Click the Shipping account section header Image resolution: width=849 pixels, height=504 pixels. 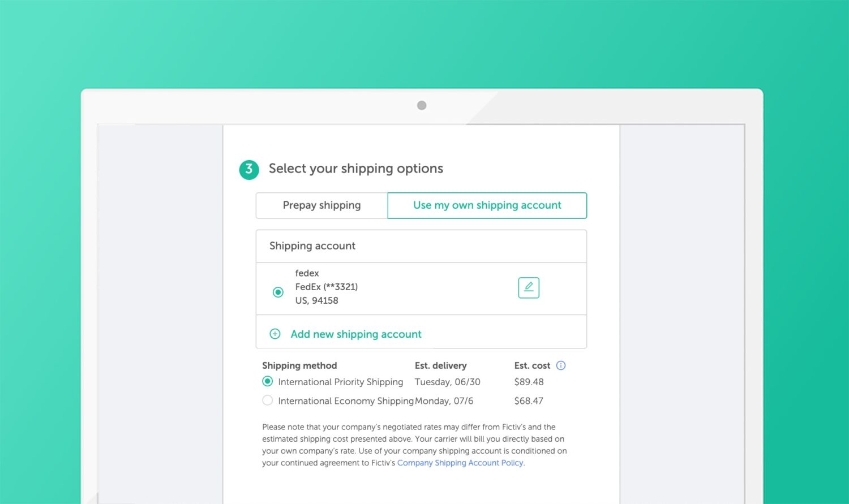[x=312, y=246]
